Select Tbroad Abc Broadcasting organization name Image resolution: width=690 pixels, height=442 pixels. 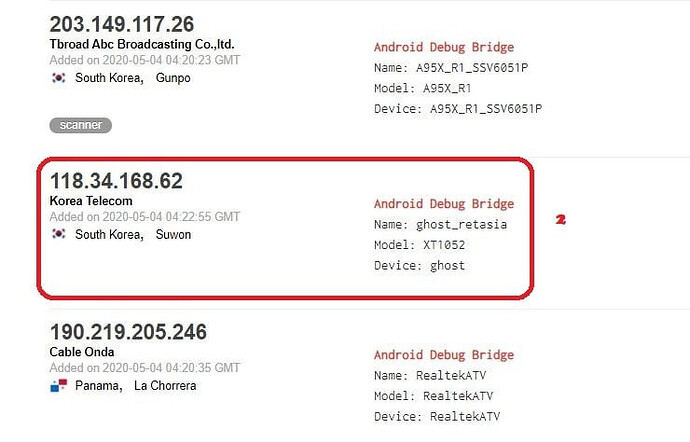[x=141, y=45]
